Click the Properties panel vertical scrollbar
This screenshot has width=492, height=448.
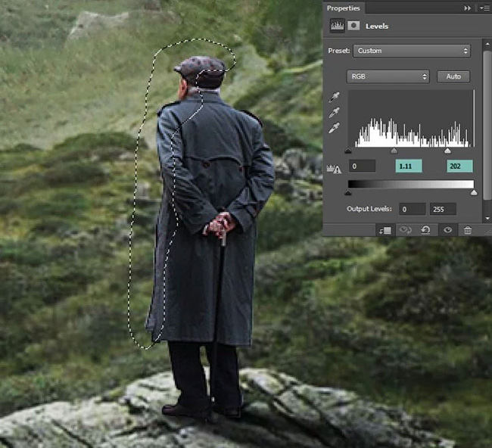pos(487,126)
